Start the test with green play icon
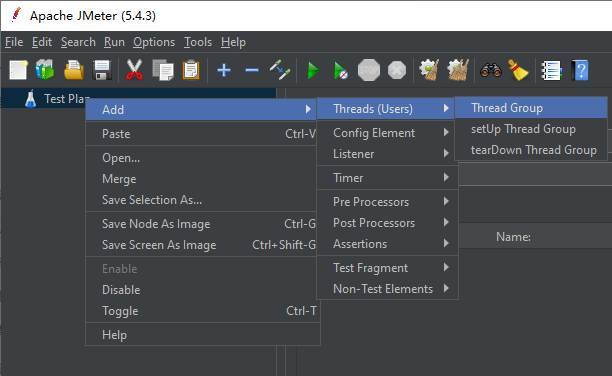The width and height of the screenshot is (612, 376). click(313, 71)
